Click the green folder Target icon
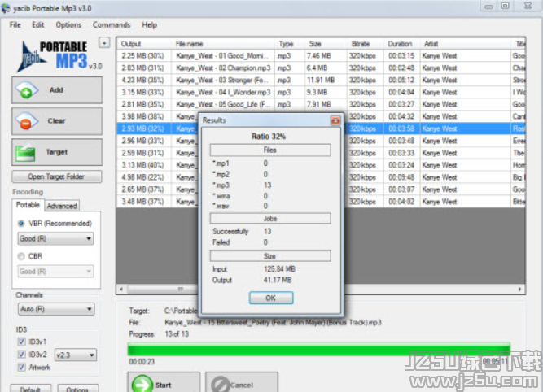The image size is (543, 392). point(25,152)
